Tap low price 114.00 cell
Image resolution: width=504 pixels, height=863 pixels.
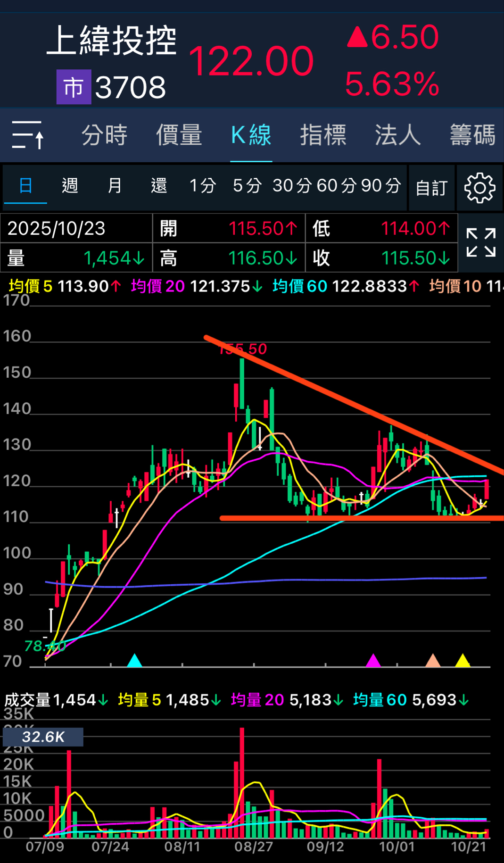pos(382,228)
